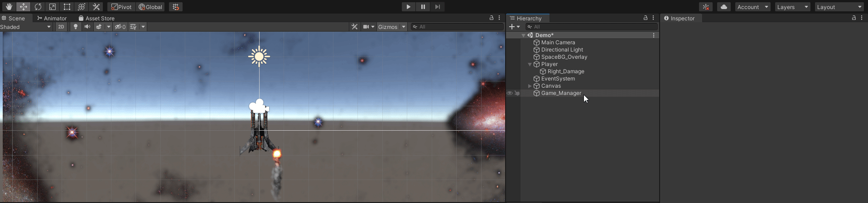
Task: Toggle Pivot handle position
Action: pos(121,7)
